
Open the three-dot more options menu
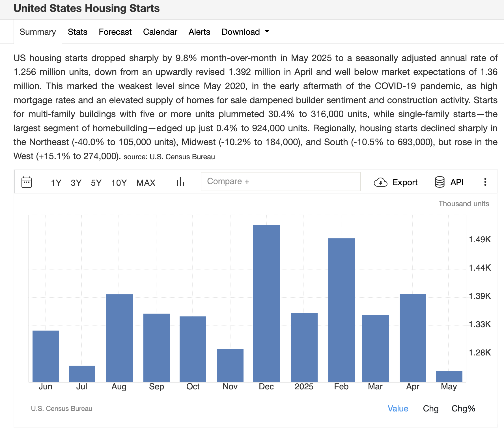pos(485,182)
